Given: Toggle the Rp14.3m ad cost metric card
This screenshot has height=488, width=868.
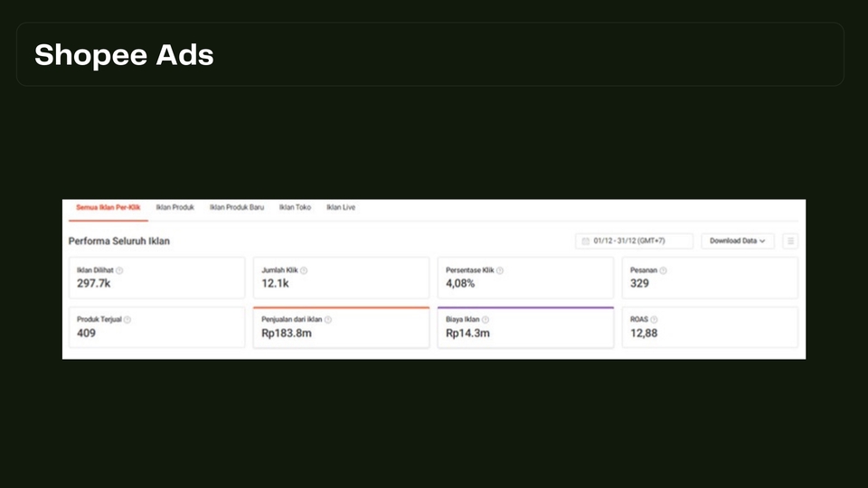Looking at the screenshot, I should click(x=525, y=328).
